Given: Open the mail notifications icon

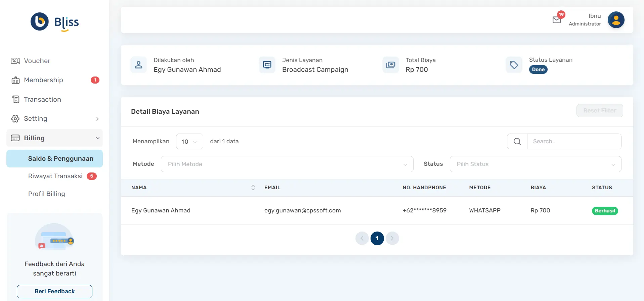Looking at the screenshot, I should click(x=557, y=20).
